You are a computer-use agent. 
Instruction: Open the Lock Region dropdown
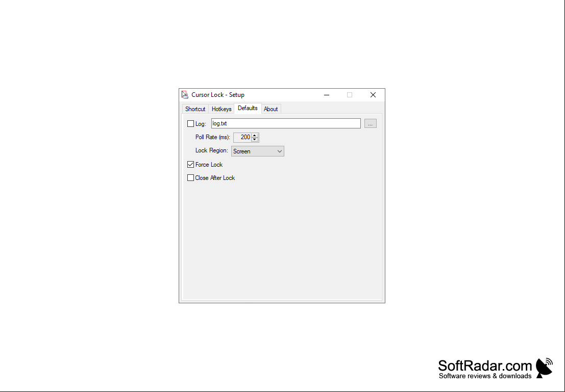pyautogui.click(x=258, y=151)
